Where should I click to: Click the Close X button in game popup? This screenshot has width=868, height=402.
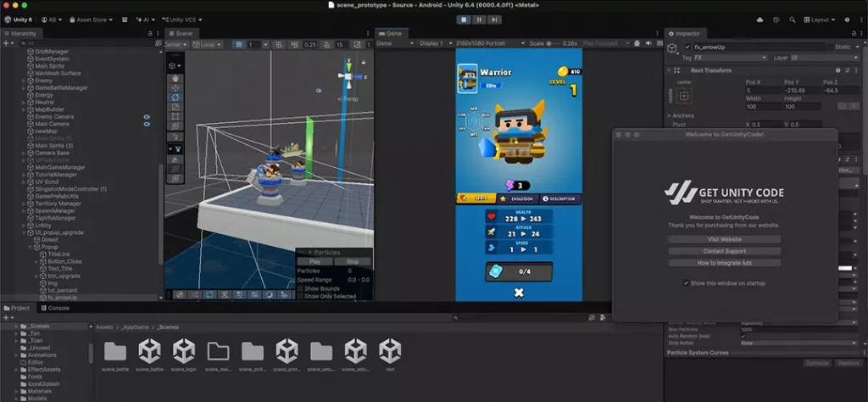point(519,293)
